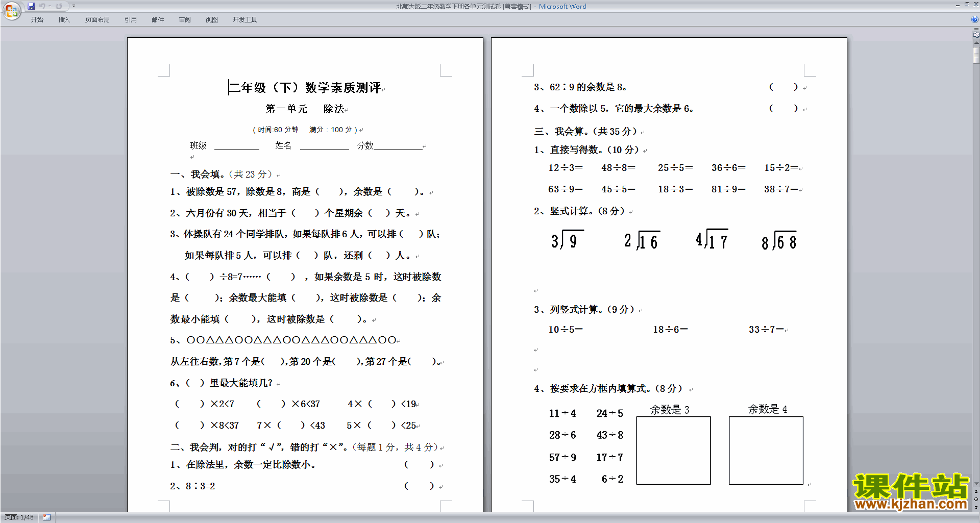This screenshot has height=523, width=980.
Task: Open the 邮件 tab
Action: (x=158, y=19)
